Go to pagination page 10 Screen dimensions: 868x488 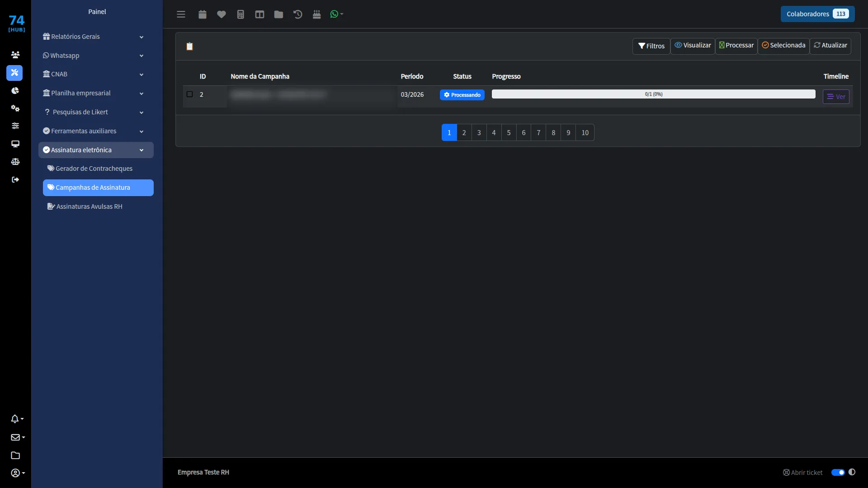click(585, 132)
